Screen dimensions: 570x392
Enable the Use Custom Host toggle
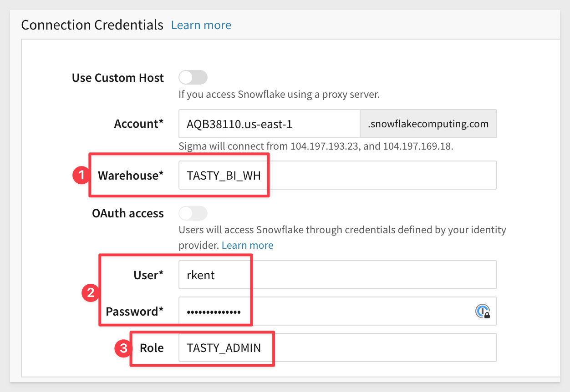[193, 78]
